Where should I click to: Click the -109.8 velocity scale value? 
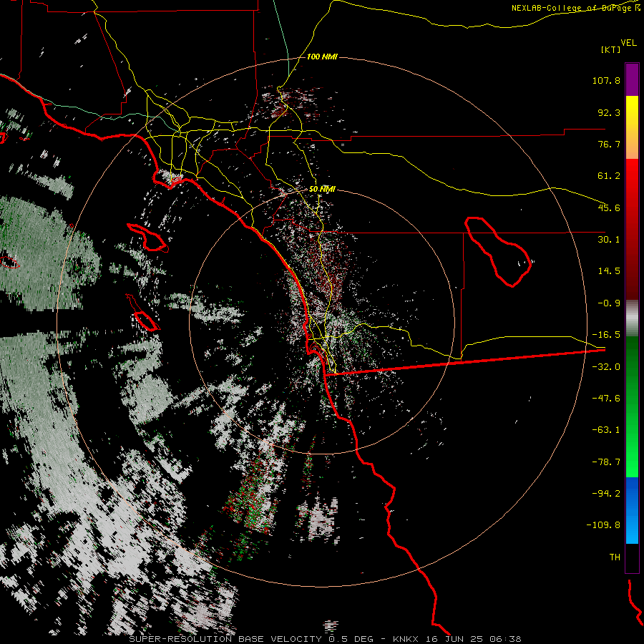pos(603,525)
